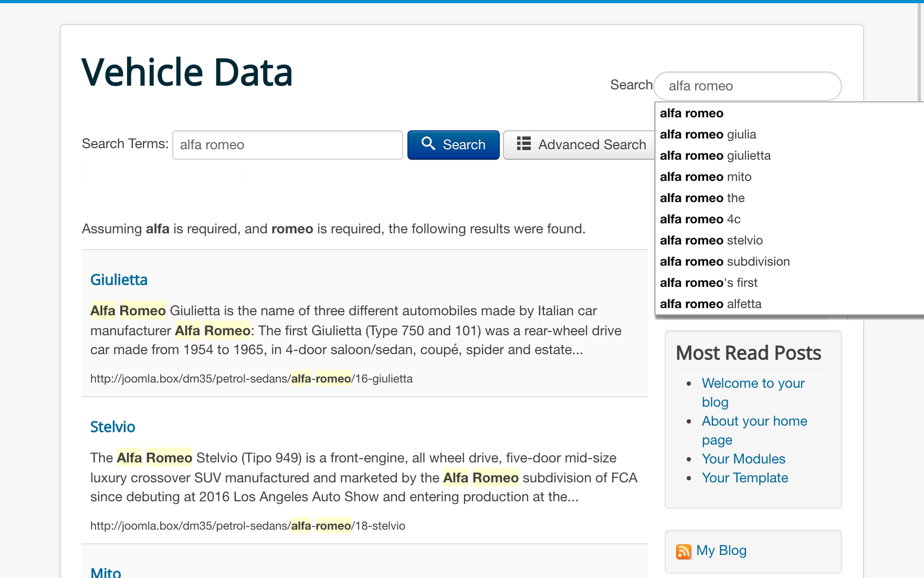The image size is (924, 578).
Task: Select the 'alfa romeo subdivision' suggestion
Action: pyautogui.click(x=724, y=262)
